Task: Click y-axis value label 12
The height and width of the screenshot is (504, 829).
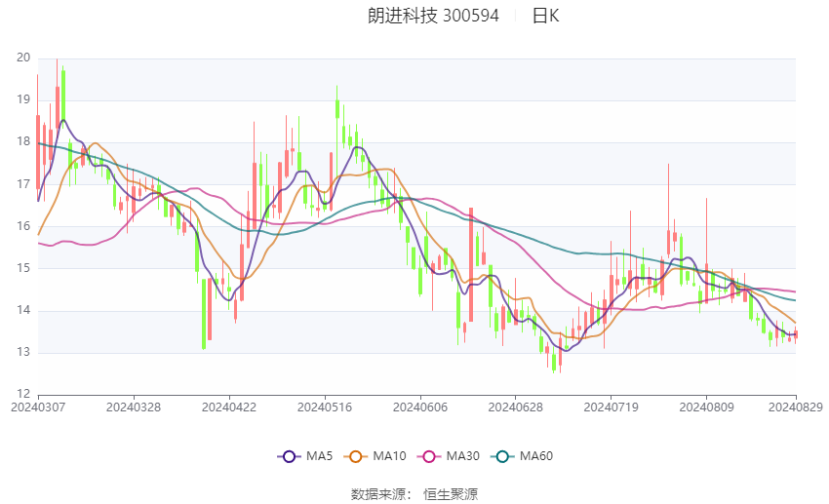Action: (x=23, y=394)
